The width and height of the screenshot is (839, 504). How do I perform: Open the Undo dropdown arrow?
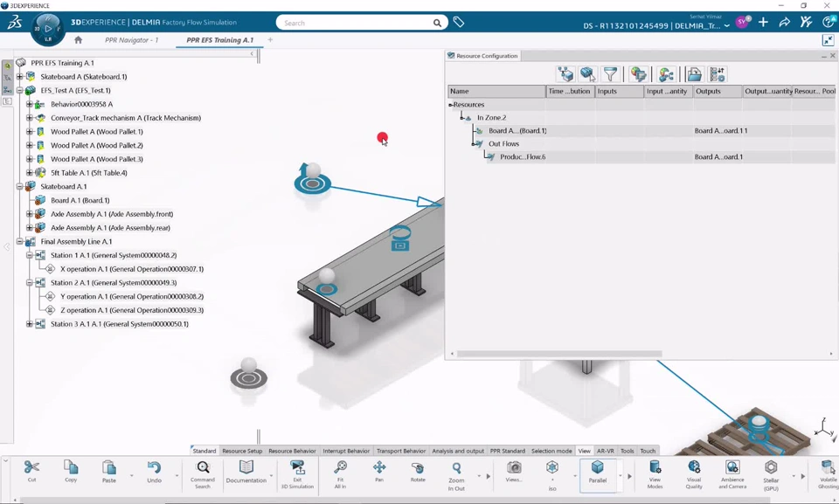pos(176,476)
